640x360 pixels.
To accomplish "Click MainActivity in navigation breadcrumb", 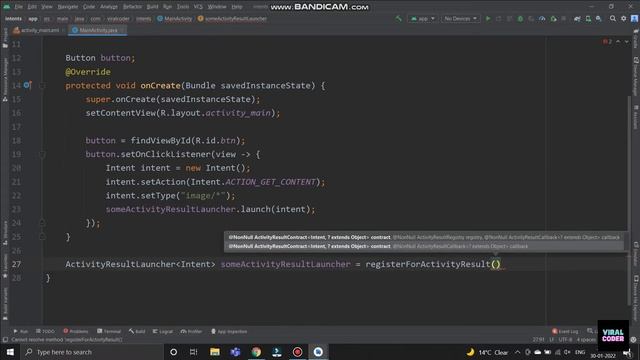I will pyautogui.click(x=175, y=19).
